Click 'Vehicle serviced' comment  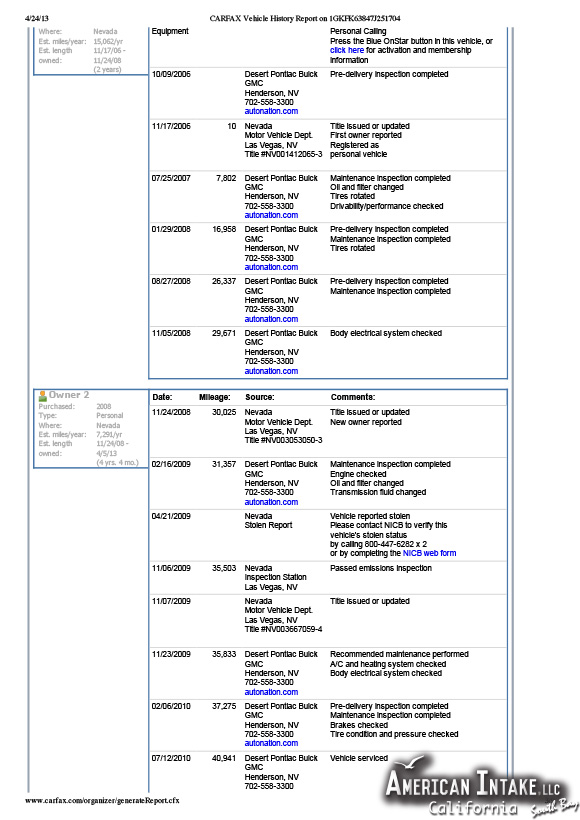pos(359,758)
